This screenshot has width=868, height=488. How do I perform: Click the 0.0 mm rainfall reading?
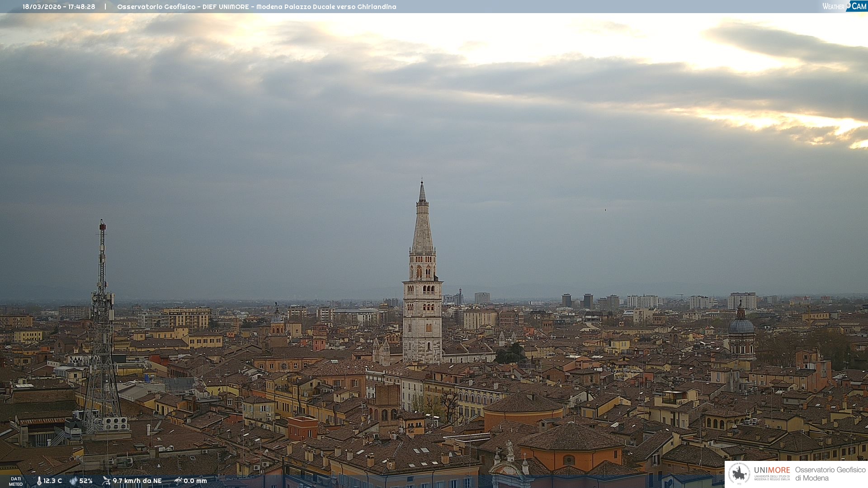coord(195,481)
